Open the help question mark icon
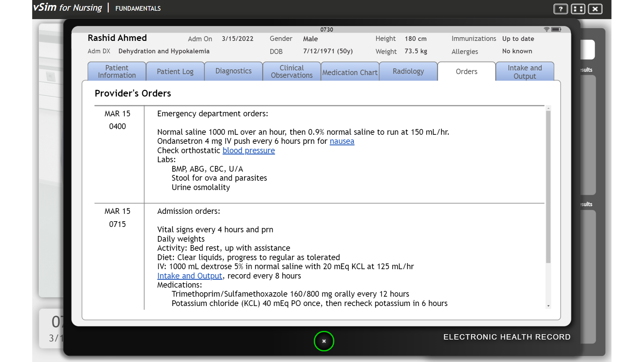The image size is (644, 362). 560,9
